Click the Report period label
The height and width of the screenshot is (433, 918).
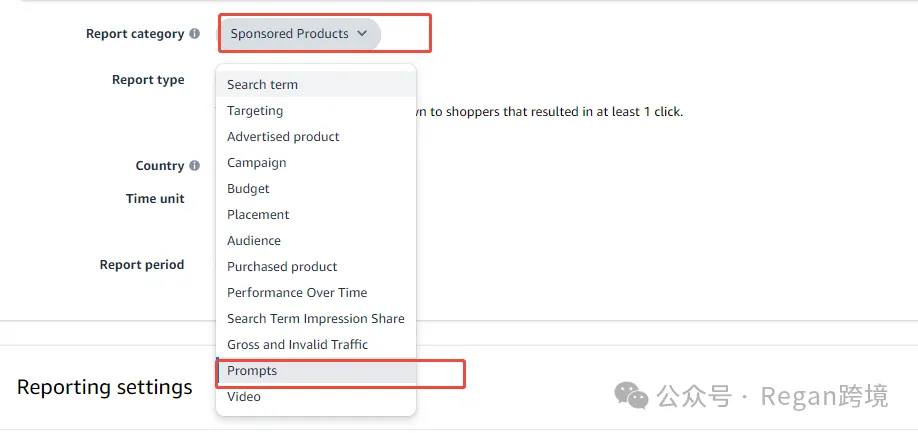coord(142,265)
